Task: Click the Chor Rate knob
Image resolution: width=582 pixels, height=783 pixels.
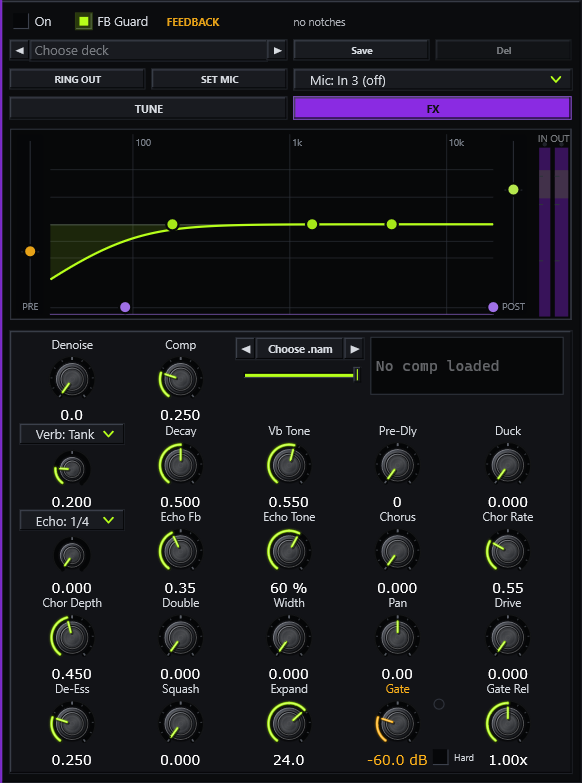Action: 508,551
